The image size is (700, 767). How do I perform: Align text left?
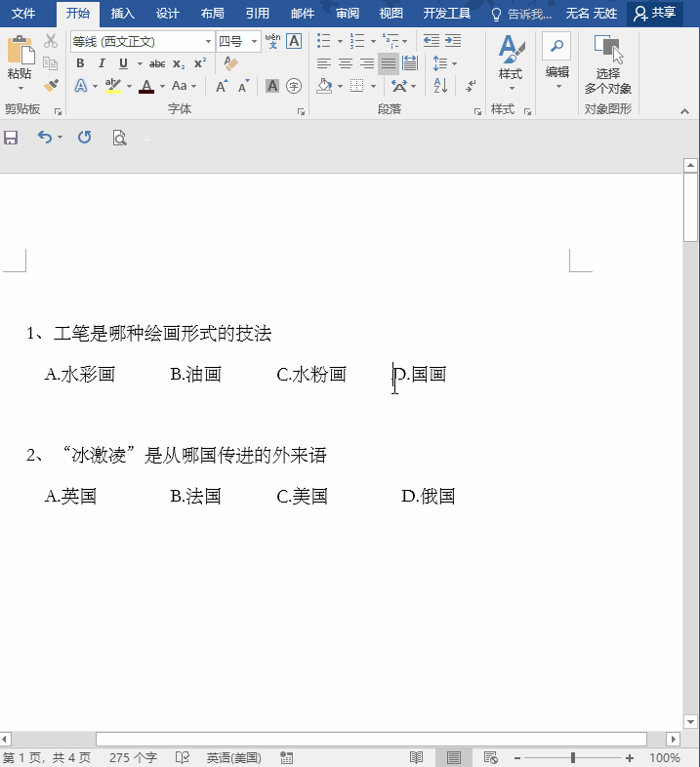point(323,63)
